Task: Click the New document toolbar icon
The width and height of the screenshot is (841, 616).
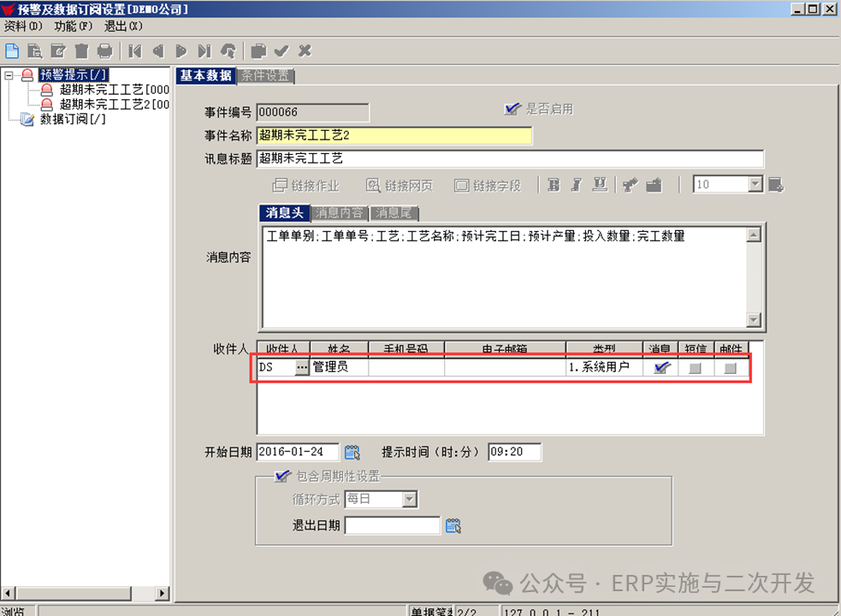Action: (12, 51)
